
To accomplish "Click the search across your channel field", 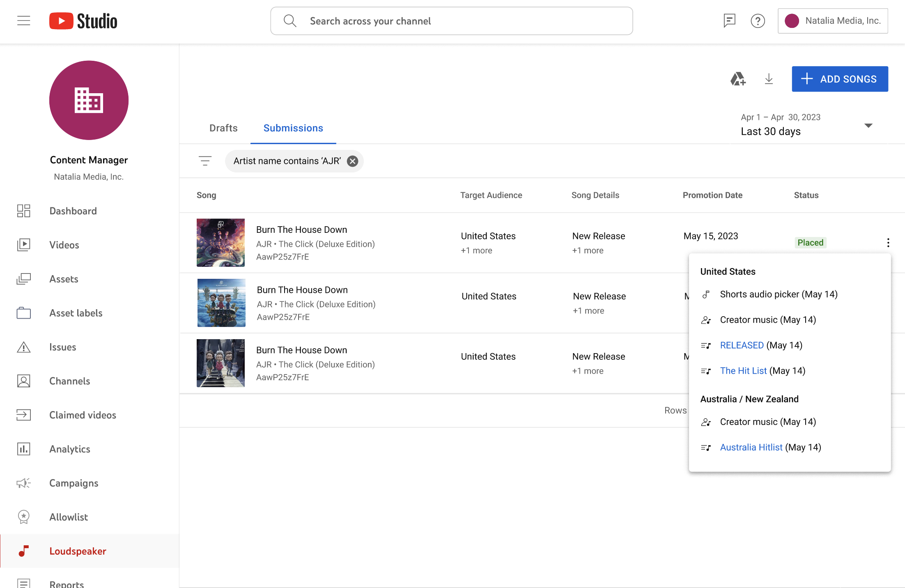I will [x=452, y=21].
